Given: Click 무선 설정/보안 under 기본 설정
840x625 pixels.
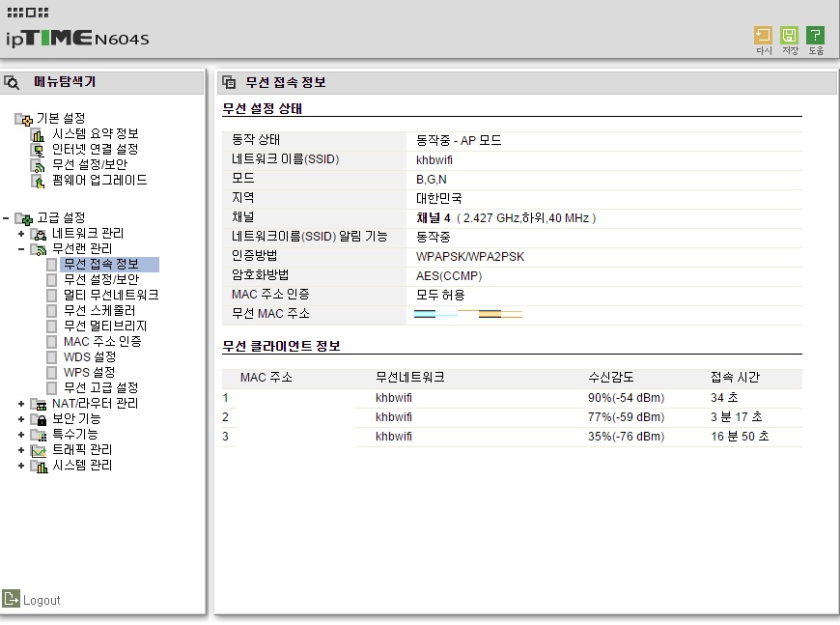Looking at the screenshot, I should [90, 165].
